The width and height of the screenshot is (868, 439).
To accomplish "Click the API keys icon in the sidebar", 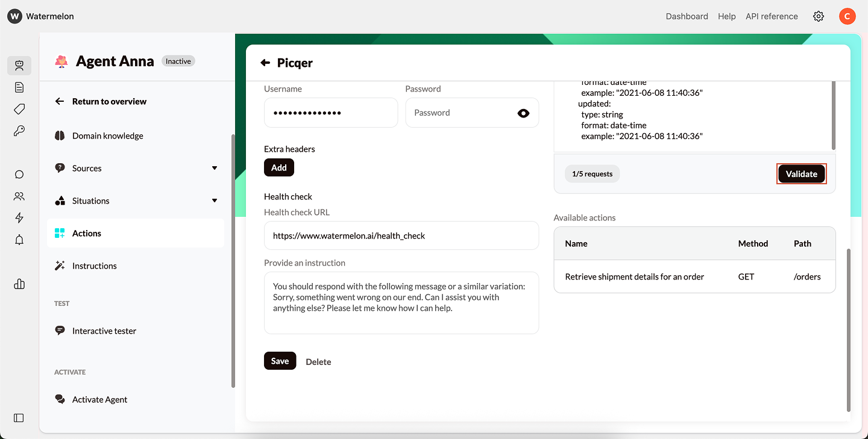I will pos(19,131).
